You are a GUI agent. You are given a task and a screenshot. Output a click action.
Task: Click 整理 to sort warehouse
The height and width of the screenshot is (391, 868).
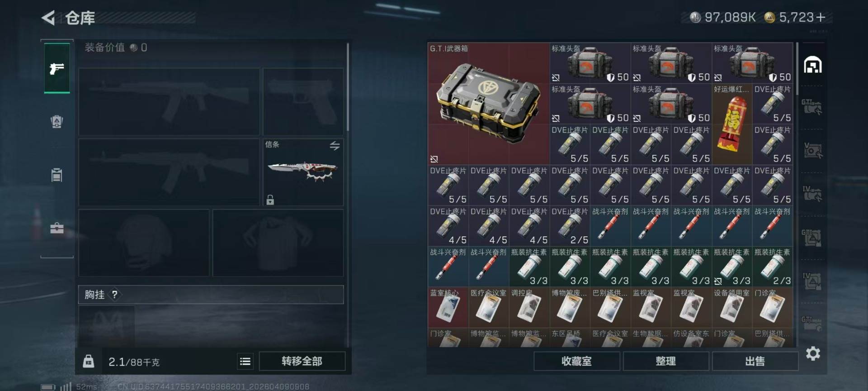[666, 361]
